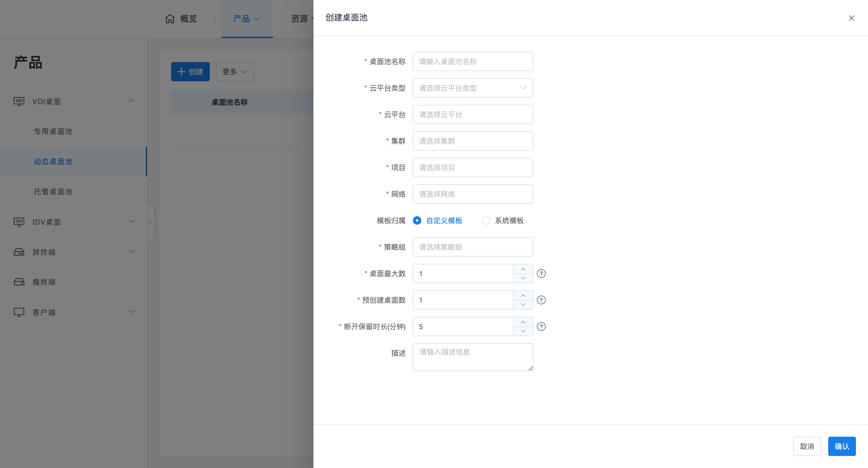868x468 pixels.
Task: Click the 断开保留时长 number field
Action: [463, 326]
